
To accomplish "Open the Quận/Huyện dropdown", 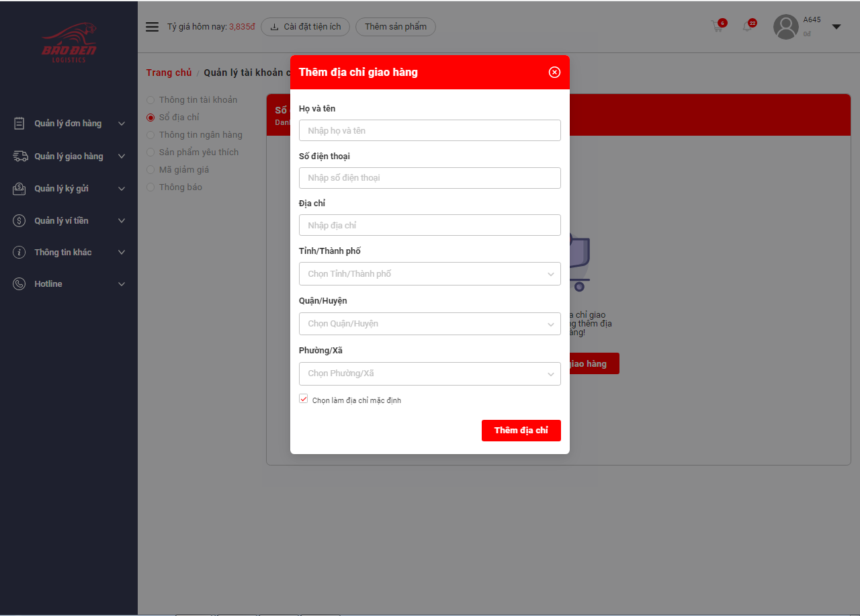I will click(429, 324).
